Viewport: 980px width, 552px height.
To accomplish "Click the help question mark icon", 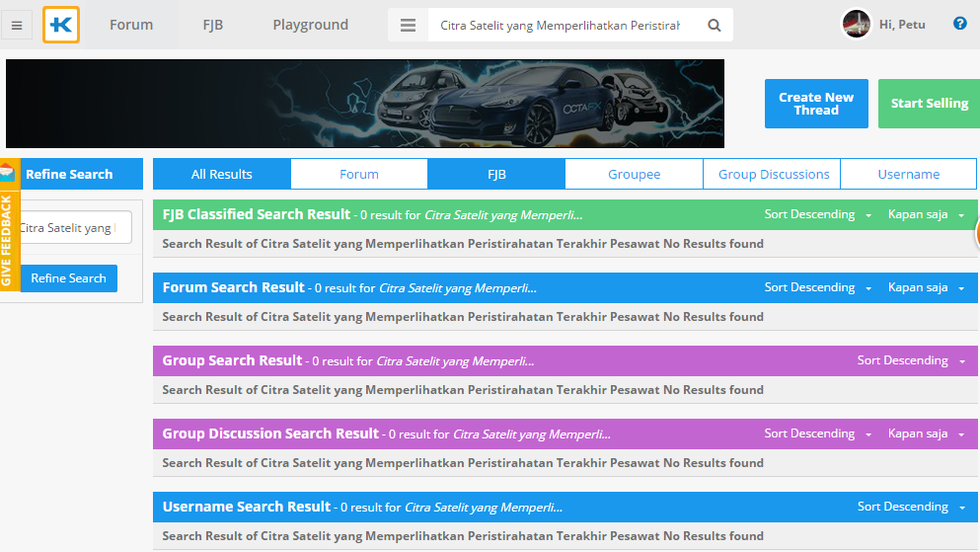I will (x=960, y=24).
